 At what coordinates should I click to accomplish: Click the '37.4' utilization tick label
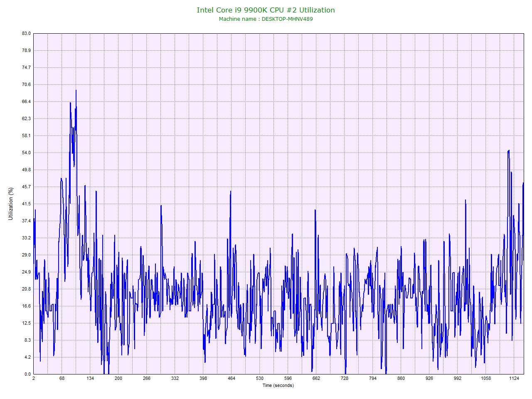click(x=27, y=221)
